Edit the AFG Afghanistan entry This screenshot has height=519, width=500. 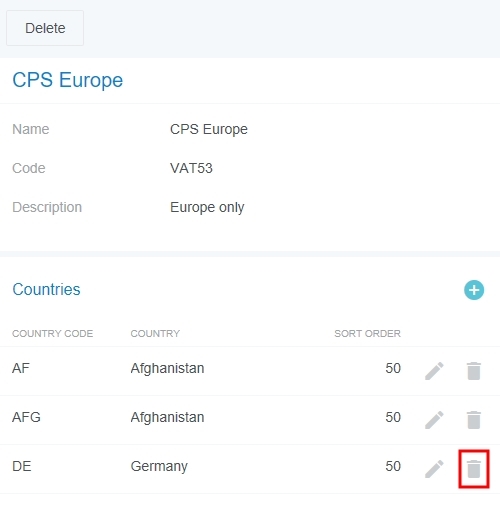(434, 420)
